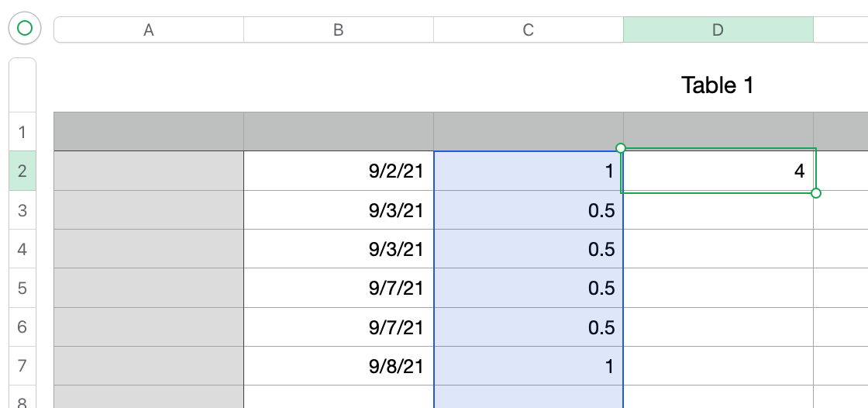868x408 pixels.
Task: Click the top-left selection handle of cell D2
Action: click(x=621, y=147)
